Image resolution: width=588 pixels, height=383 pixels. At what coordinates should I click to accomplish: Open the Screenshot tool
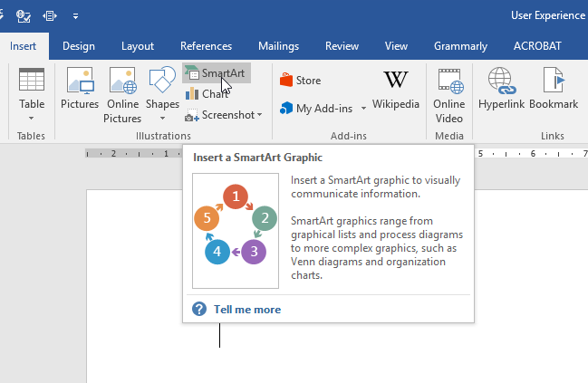click(224, 115)
